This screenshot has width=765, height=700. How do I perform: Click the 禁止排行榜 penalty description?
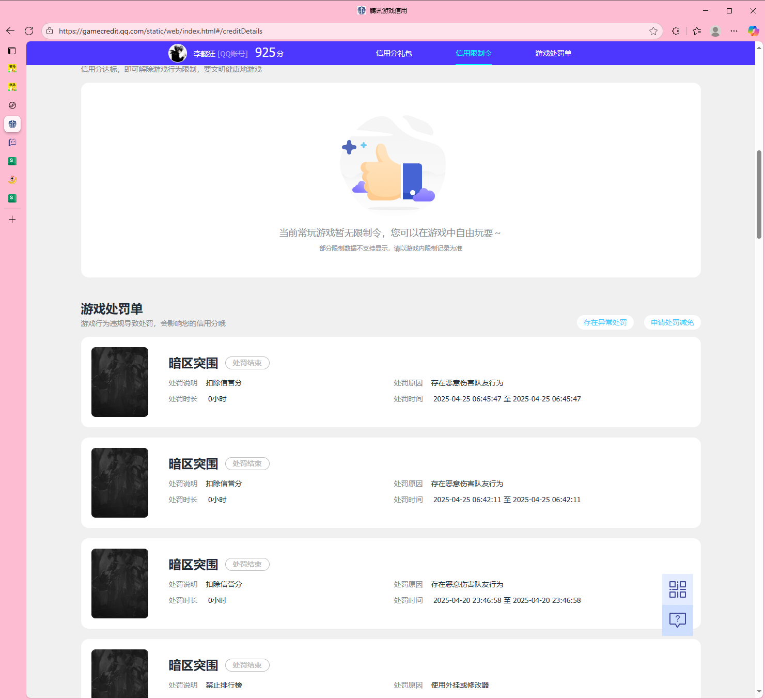224,685
